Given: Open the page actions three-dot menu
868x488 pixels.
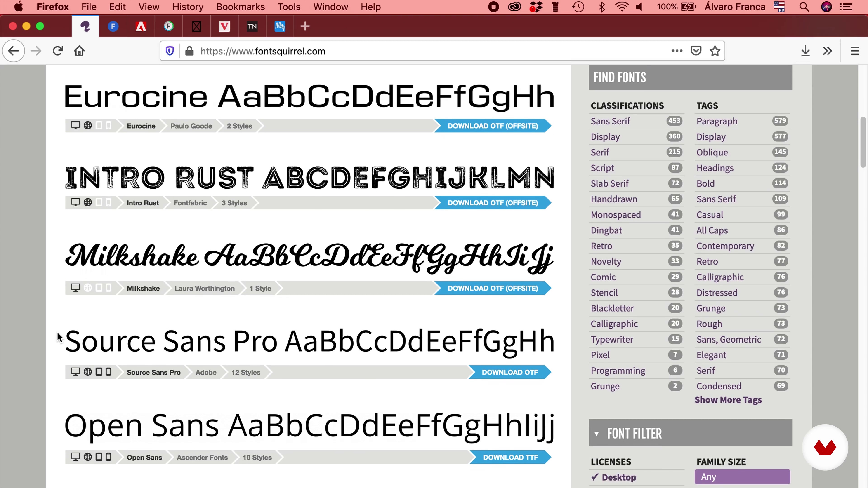Looking at the screenshot, I should pos(677,51).
